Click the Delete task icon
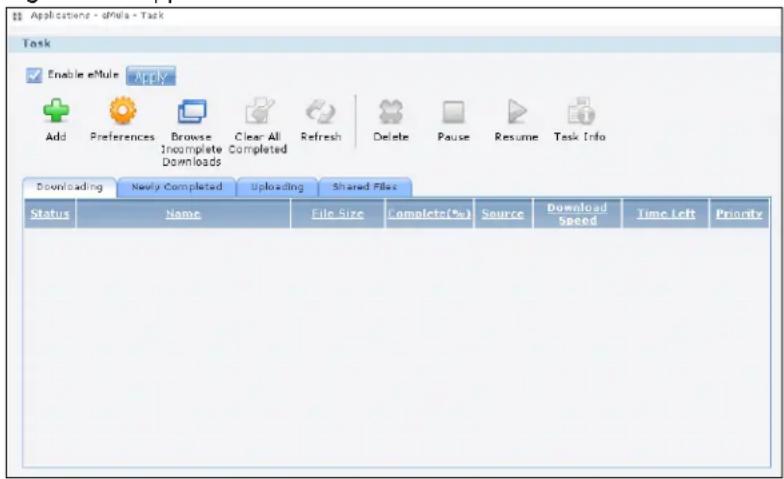This screenshot has height=479, width=784. click(390, 112)
